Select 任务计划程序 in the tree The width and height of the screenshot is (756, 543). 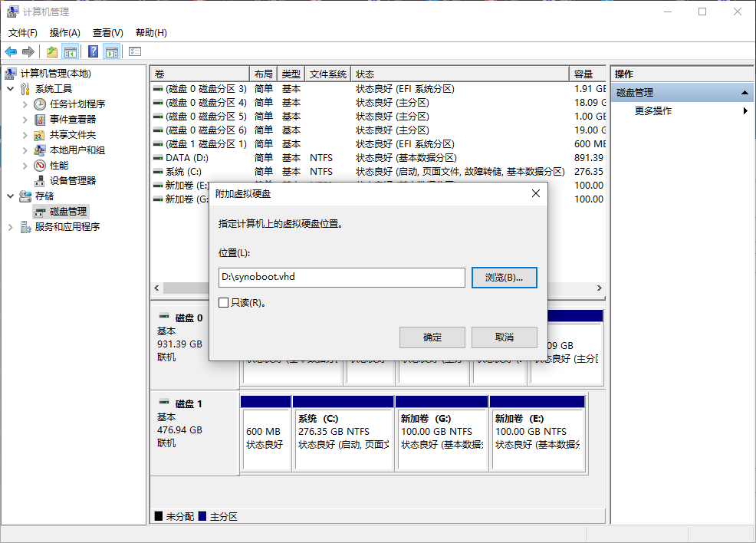77,104
